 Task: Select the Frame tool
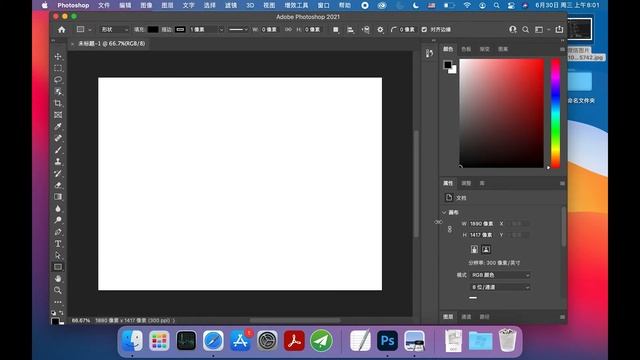click(58, 115)
